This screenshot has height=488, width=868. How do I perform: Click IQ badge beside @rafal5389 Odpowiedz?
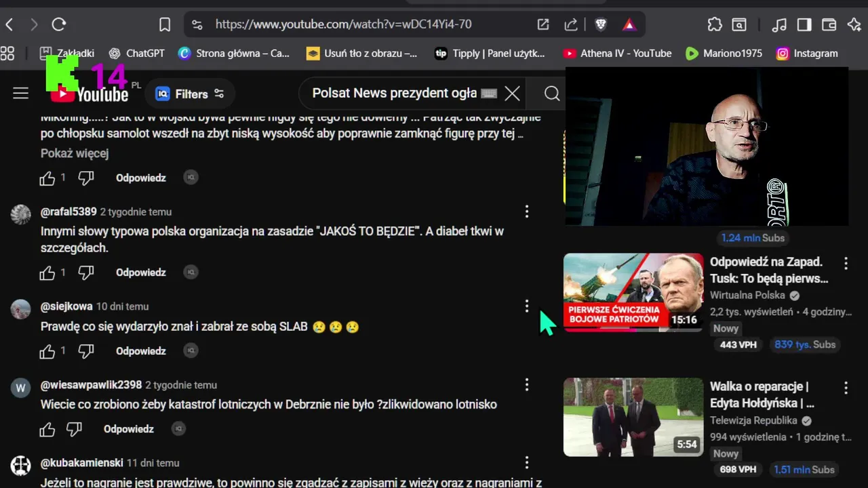pos(191,272)
